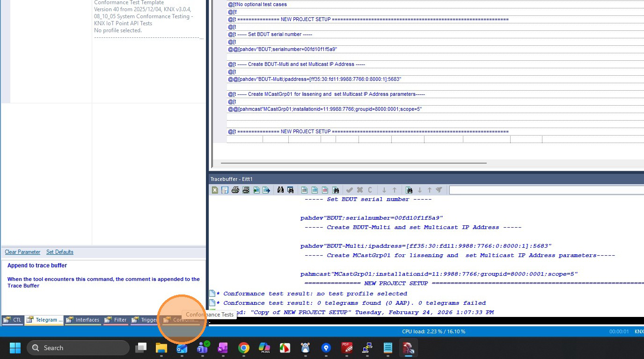Click the grey C icon in Tracebuffer toolbar
The image size is (644, 359).
click(370, 190)
